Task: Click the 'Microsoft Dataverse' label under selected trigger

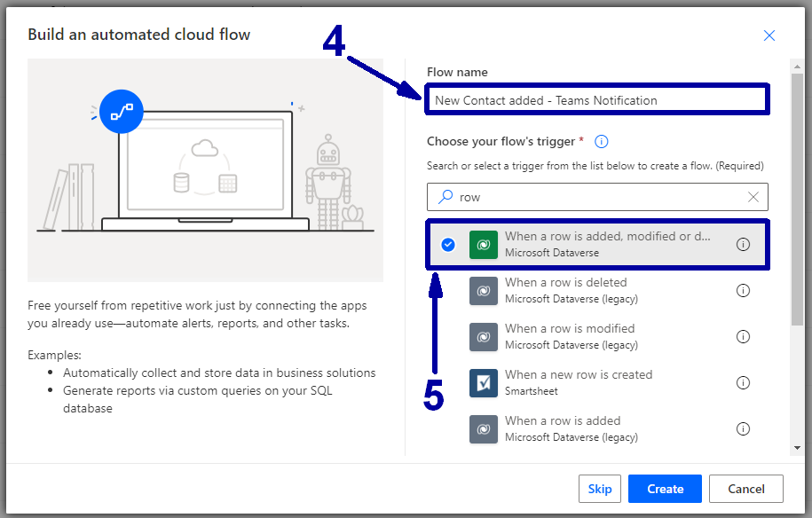Action: coord(552,253)
